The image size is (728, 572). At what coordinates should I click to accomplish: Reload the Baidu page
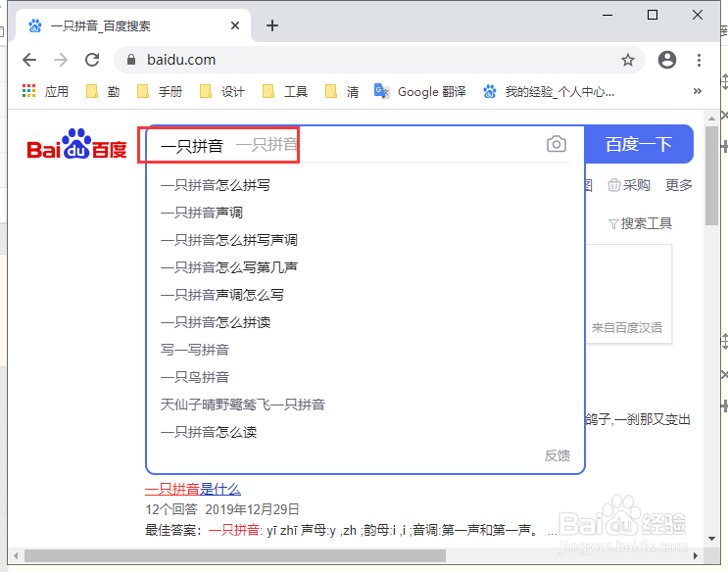[92, 60]
